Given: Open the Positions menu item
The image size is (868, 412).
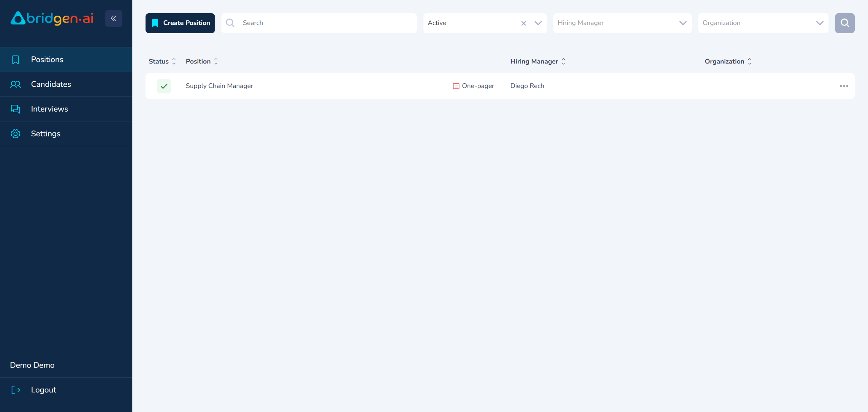Looking at the screenshot, I should coord(47,60).
